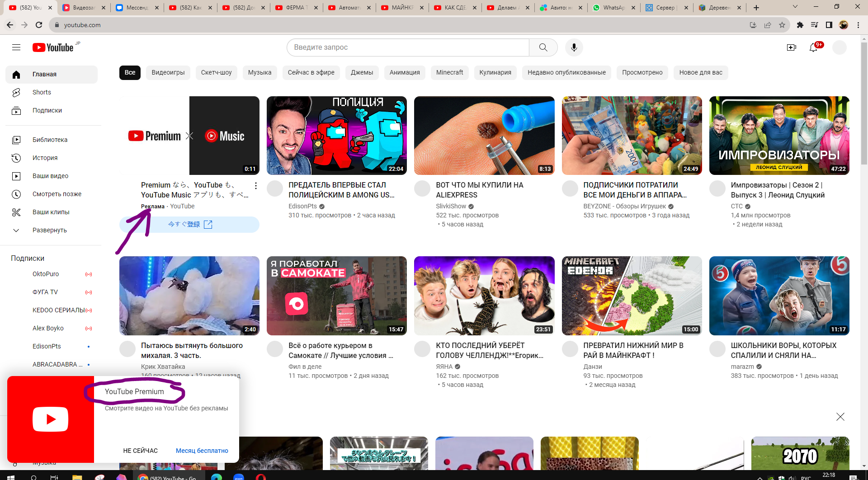Open Ваши видео in sidebar

(x=52, y=176)
